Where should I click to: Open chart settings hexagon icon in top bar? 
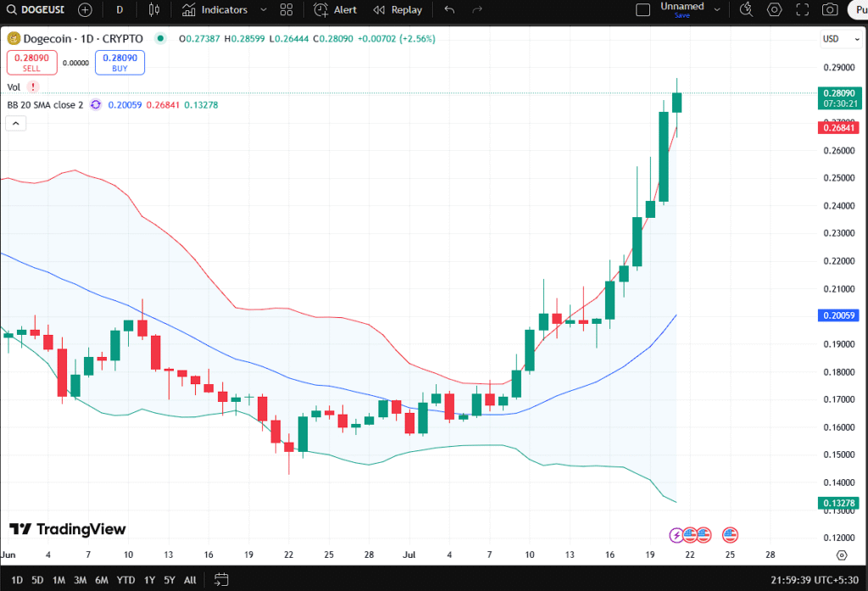(775, 9)
